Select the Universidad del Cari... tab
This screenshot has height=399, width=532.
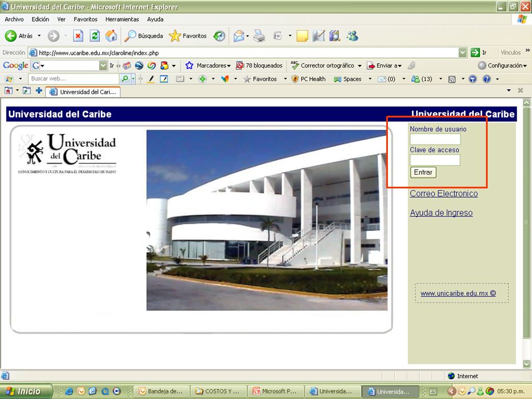click(83, 92)
